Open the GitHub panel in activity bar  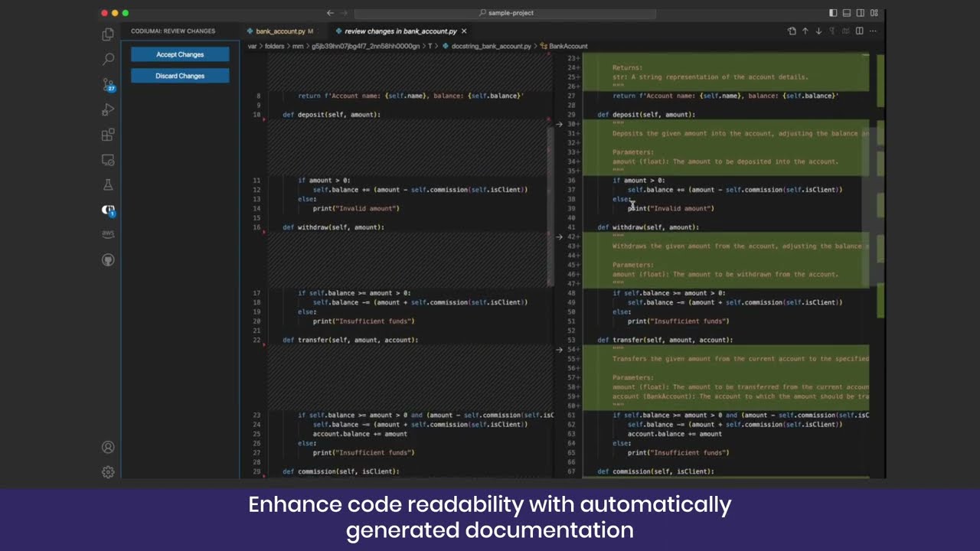point(108,260)
